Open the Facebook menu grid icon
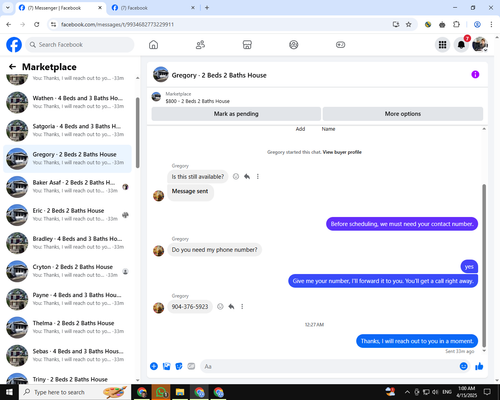Viewport: 500px width, 400px height. pos(442,45)
